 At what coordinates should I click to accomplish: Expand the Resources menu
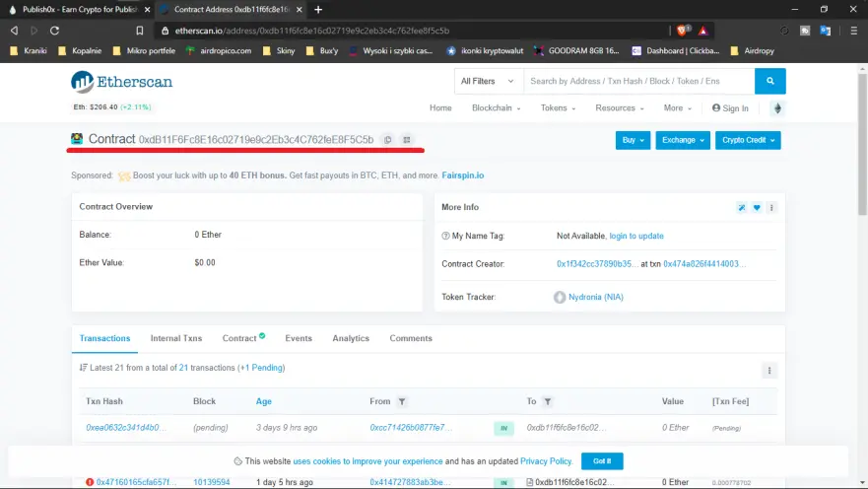pyautogui.click(x=620, y=108)
